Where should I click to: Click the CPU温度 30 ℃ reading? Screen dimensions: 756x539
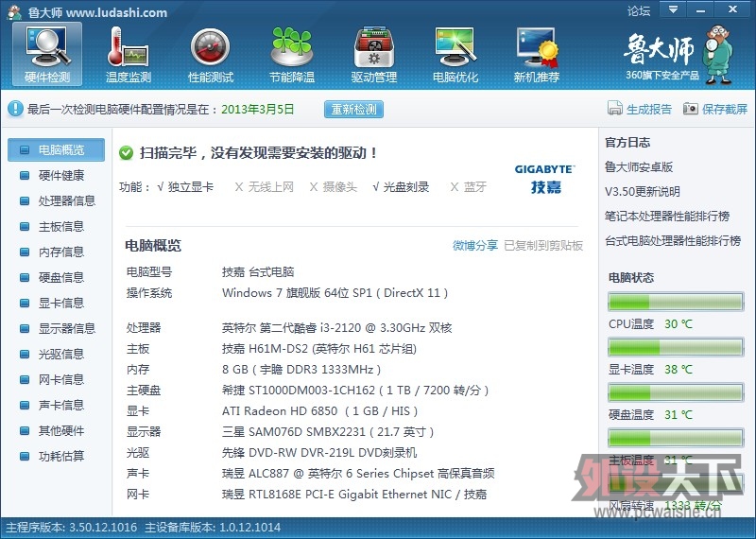tap(679, 323)
